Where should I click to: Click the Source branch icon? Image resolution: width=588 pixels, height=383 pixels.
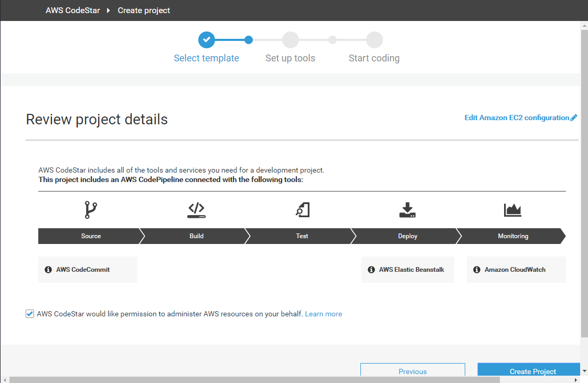(91, 210)
